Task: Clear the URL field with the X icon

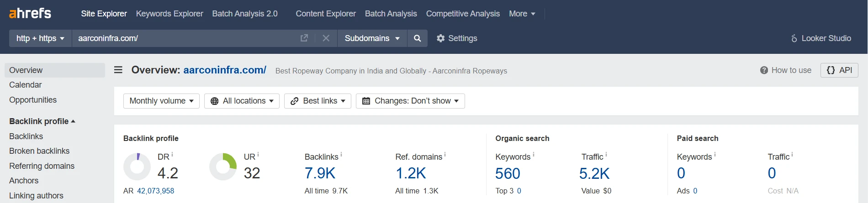Action: (326, 38)
